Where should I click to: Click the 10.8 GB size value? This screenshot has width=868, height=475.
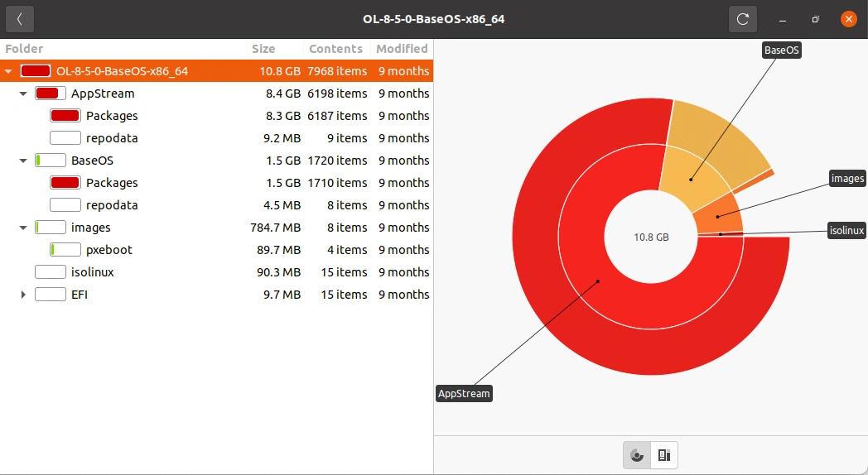[280, 71]
